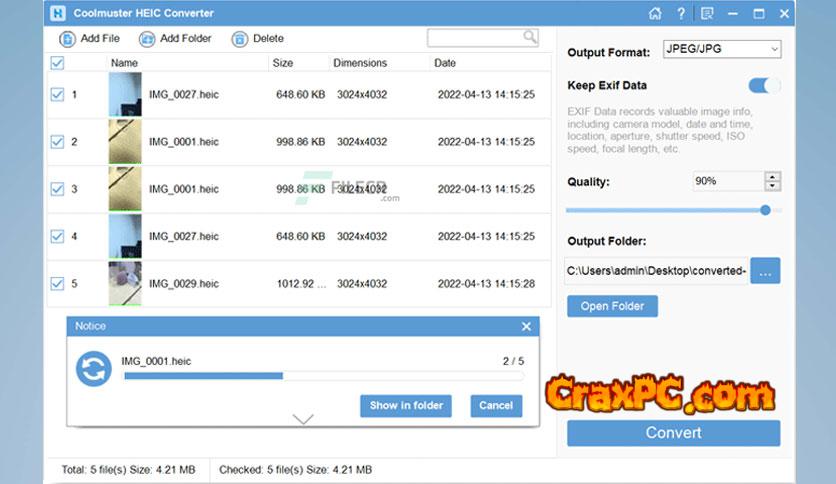The height and width of the screenshot is (484, 836).
Task: Uncheck row 3 IMG_0001.heic checkbox
Action: coord(57,189)
